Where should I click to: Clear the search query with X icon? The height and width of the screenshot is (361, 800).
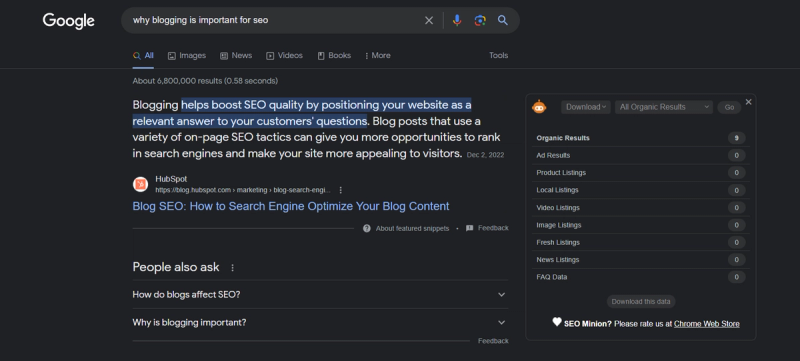coord(429,20)
